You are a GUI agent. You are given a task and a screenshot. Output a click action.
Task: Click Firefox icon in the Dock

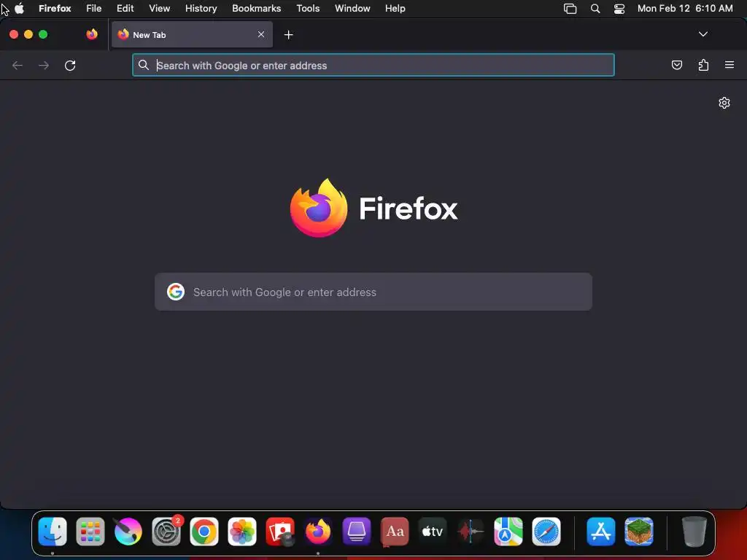[x=318, y=532]
